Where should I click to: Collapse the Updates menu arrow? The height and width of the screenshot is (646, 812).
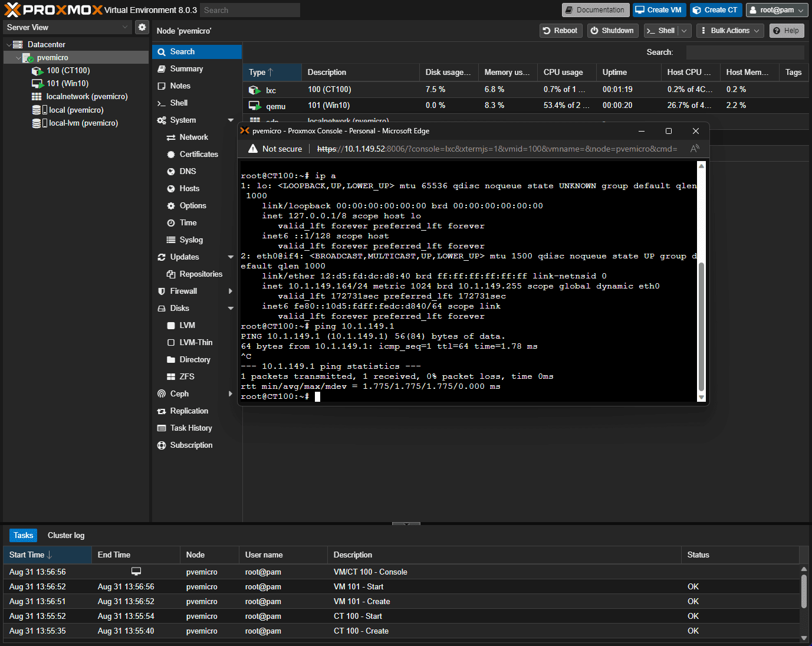click(231, 257)
